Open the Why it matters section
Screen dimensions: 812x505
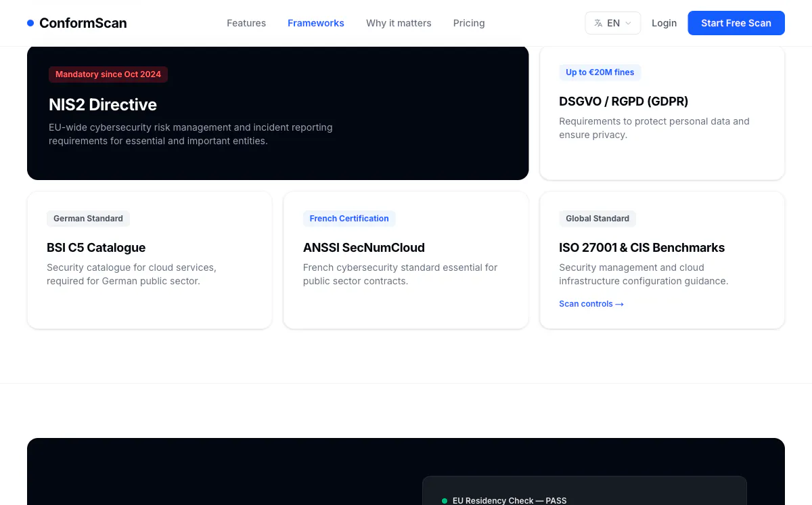[x=399, y=23]
